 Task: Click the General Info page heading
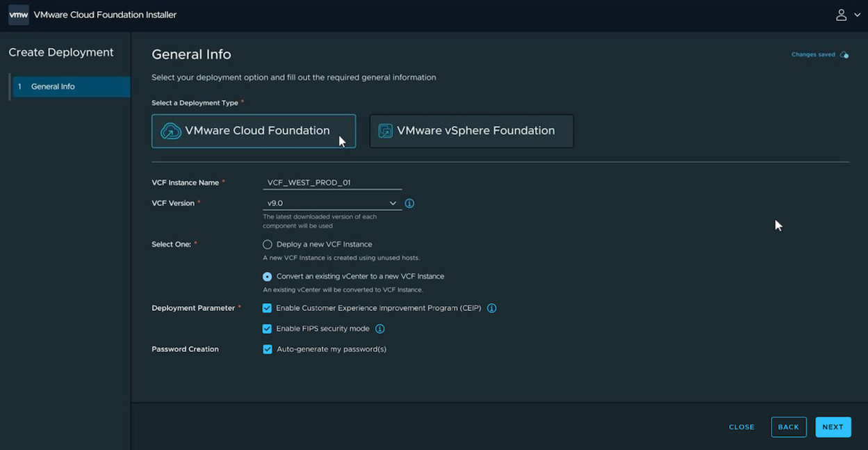click(191, 54)
